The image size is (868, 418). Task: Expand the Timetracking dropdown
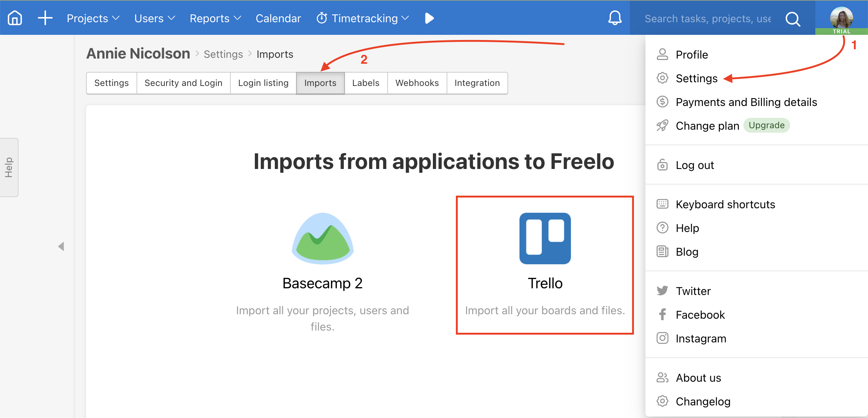click(363, 18)
